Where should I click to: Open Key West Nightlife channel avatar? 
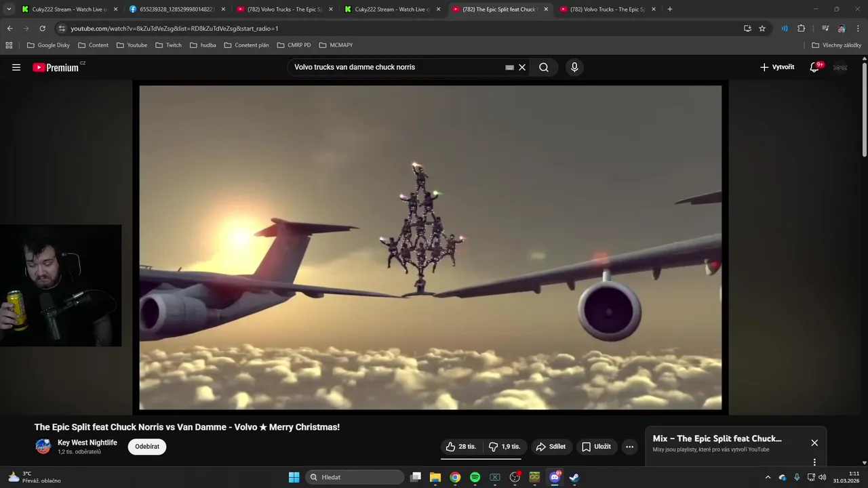coord(43,446)
